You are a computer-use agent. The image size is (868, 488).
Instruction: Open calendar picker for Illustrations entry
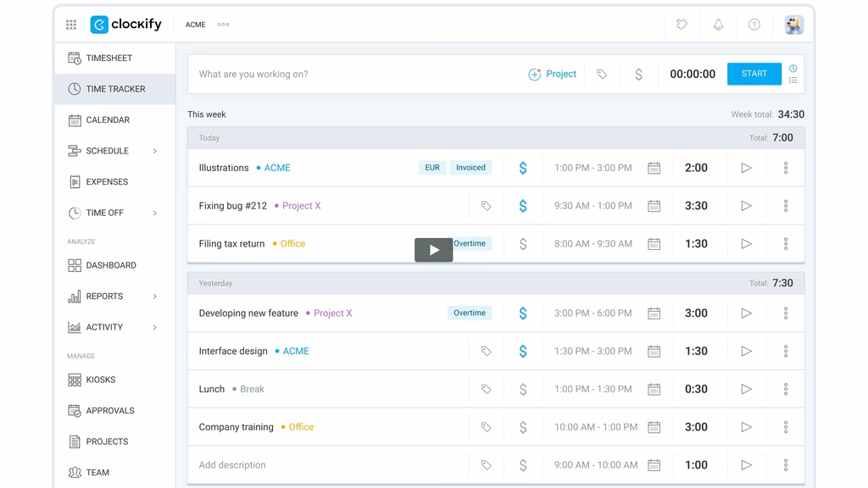654,168
